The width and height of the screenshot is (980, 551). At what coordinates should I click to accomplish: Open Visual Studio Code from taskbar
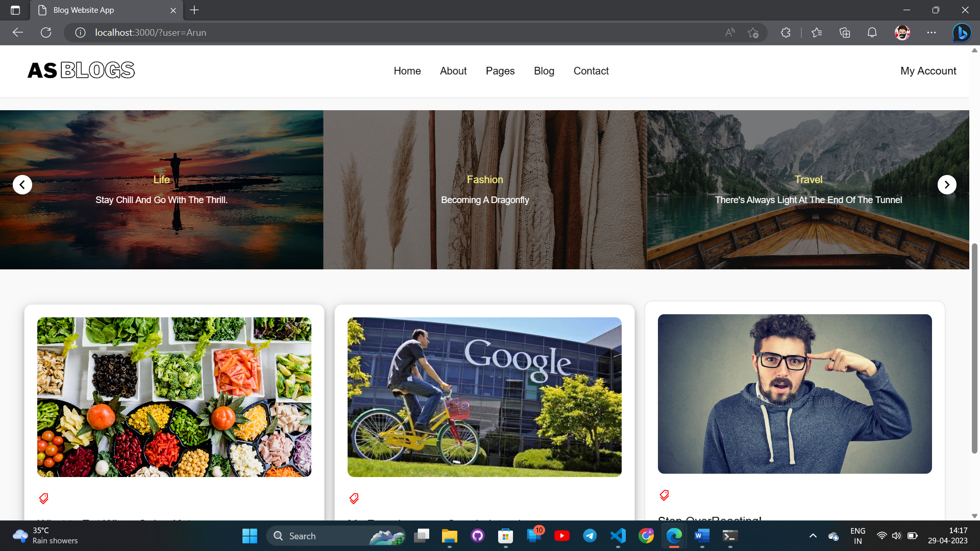coord(618,536)
